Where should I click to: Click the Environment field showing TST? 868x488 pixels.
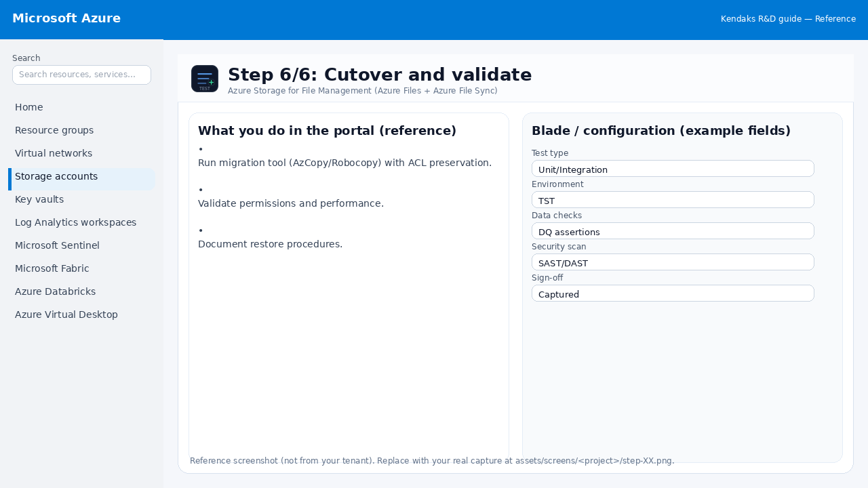tap(673, 199)
